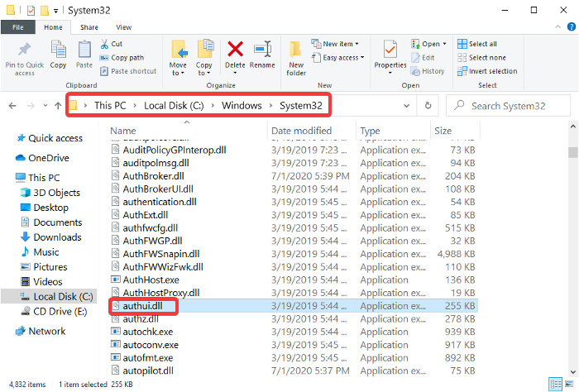Click the Cut scissors icon

[104, 44]
